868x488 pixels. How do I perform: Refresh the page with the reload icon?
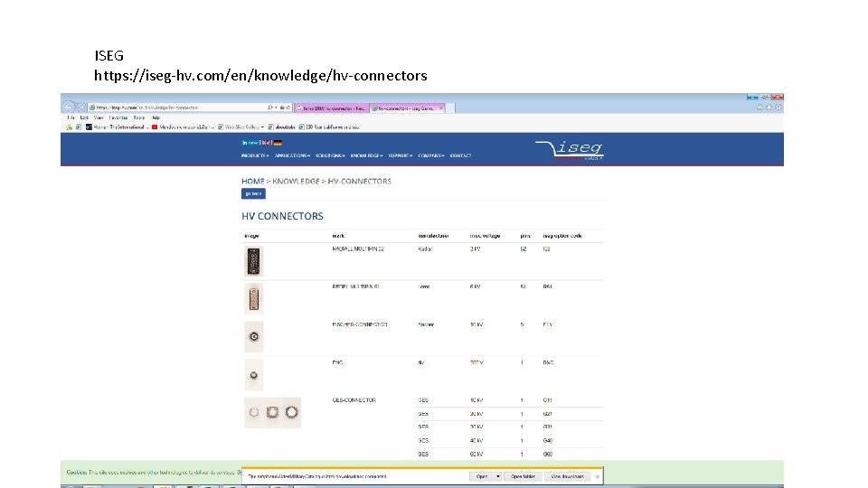click(288, 108)
